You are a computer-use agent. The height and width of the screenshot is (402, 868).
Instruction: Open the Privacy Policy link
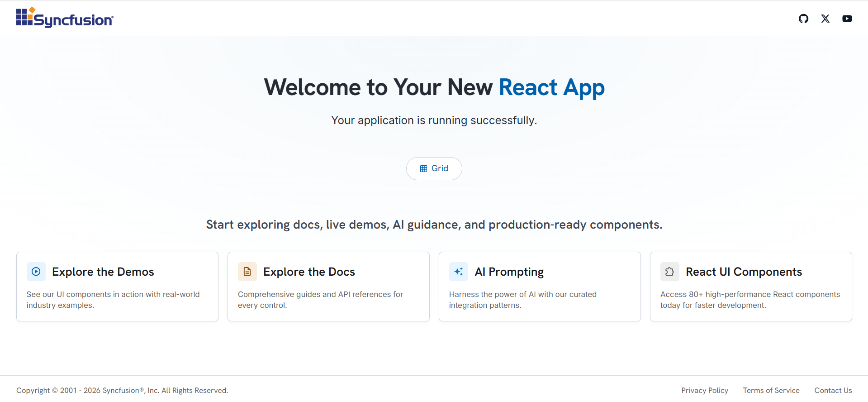point(705,390)
